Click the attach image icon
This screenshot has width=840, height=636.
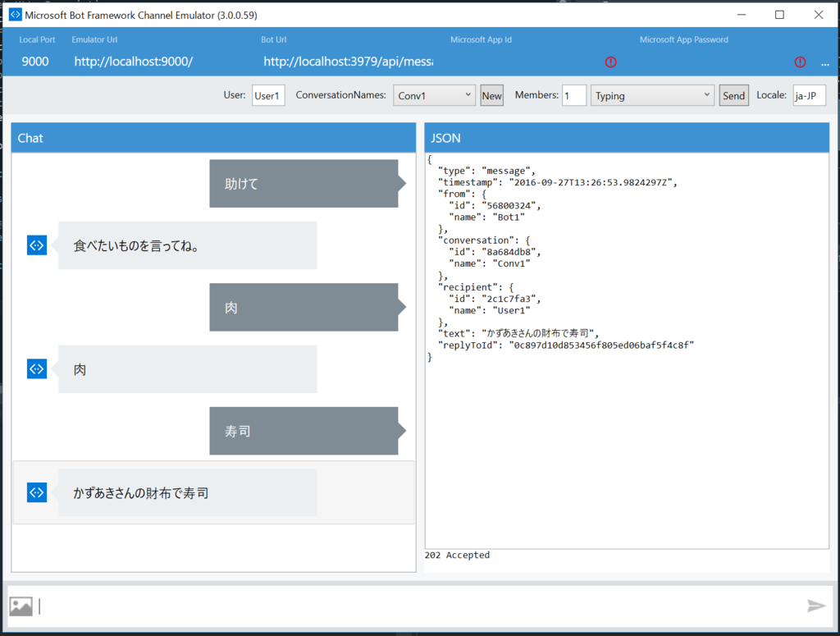(x=21, y=606)
